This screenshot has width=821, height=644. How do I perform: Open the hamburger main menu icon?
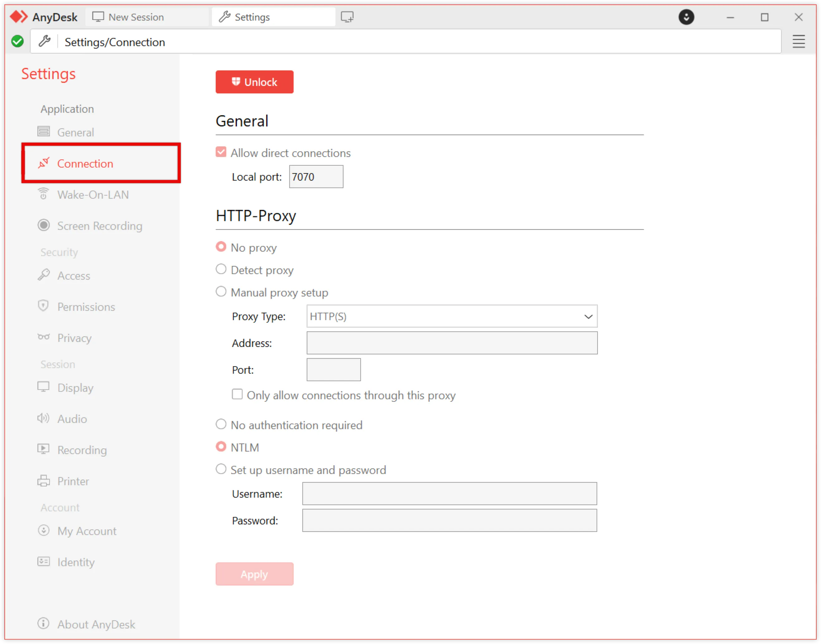coord(798,41)
